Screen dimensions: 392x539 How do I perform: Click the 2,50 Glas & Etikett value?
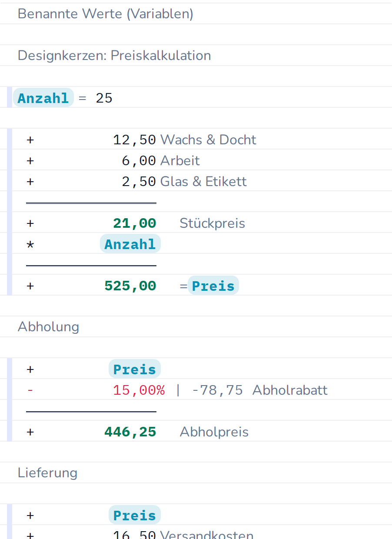click(x=139, y=181)
